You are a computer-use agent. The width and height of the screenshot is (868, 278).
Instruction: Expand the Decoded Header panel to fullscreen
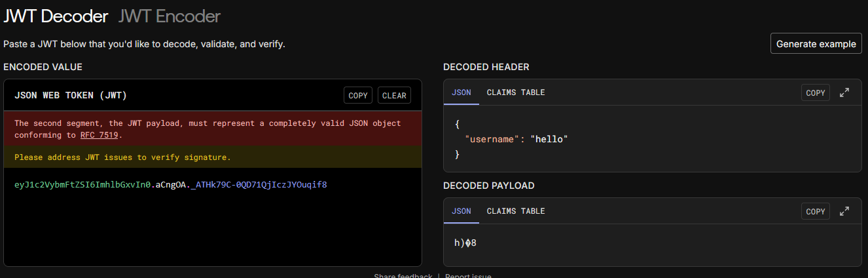tap(844, 93)
